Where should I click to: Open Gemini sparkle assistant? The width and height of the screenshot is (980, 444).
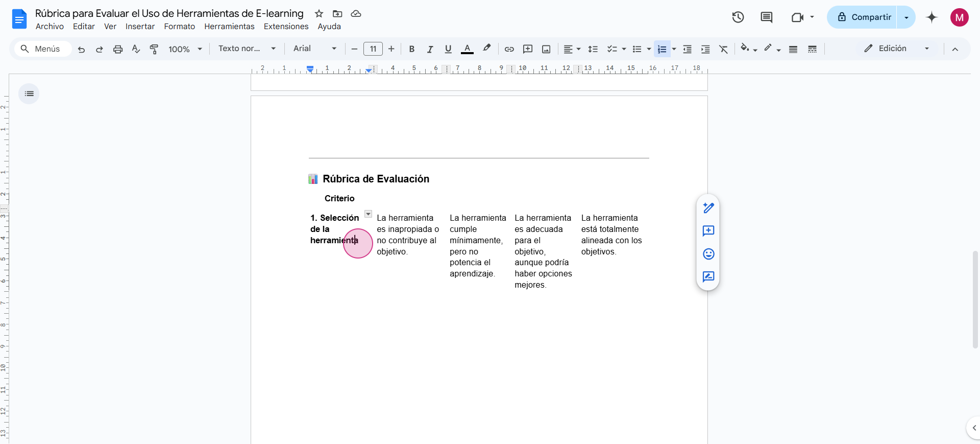pos(932,17)
